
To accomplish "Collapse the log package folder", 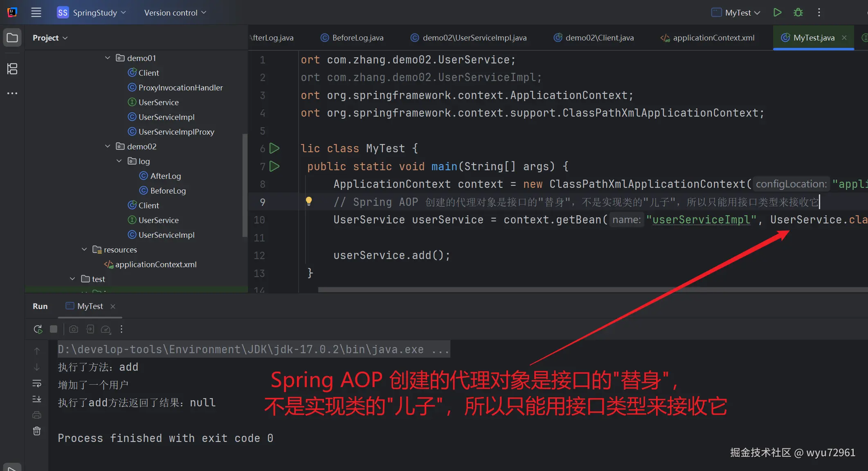I will click(119, 161).
